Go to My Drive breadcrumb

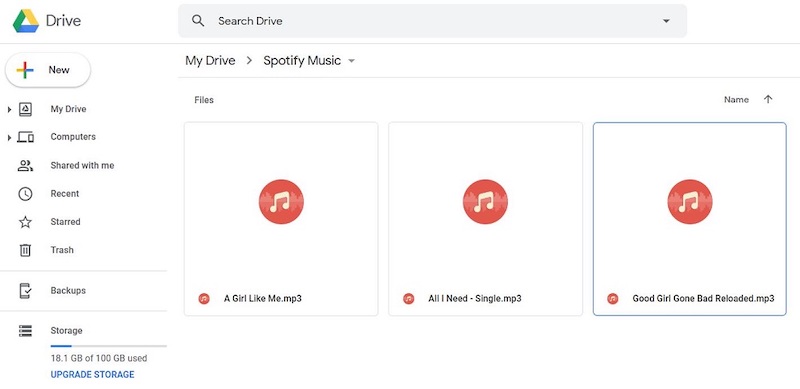click(x=210, y=61)
